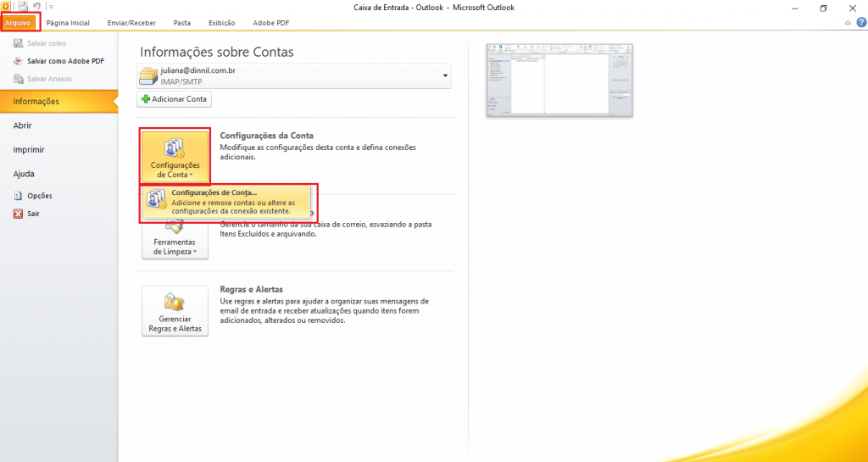Open the quick access toolbar customize arrow
This screenshot has width=868, height=462.
(50, 7)
